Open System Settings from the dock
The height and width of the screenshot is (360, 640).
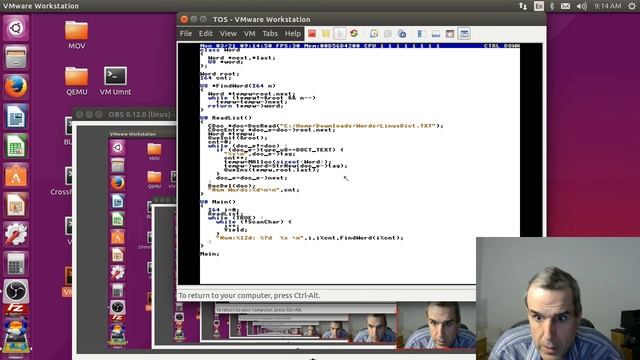pyautogui.click(x=16, y=234)
